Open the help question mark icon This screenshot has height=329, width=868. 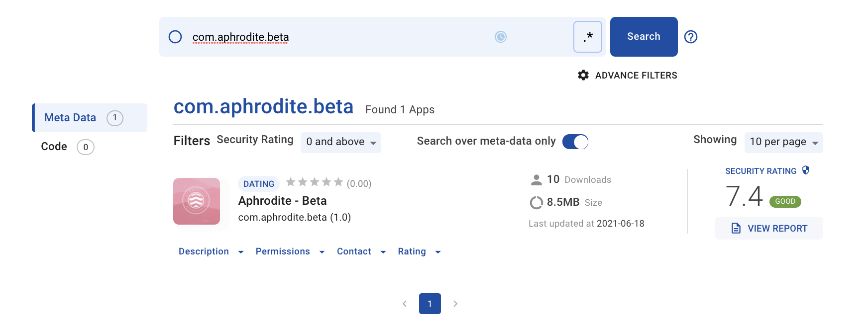(x=691, y=37)
